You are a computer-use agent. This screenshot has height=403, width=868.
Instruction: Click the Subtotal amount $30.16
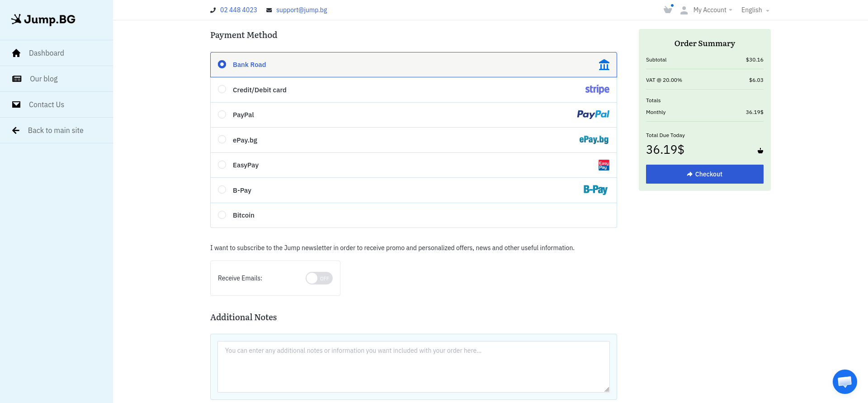click(755, 60)
